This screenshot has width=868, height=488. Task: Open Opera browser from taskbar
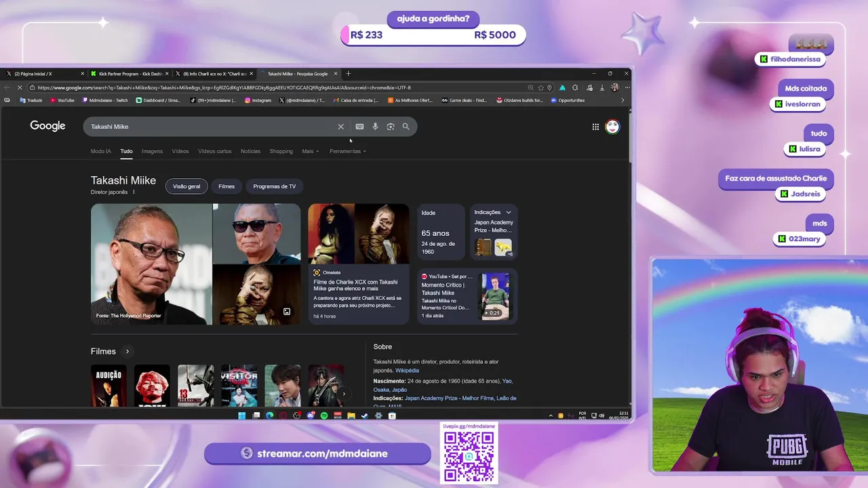pyautogui.click(x=283, y=415)
